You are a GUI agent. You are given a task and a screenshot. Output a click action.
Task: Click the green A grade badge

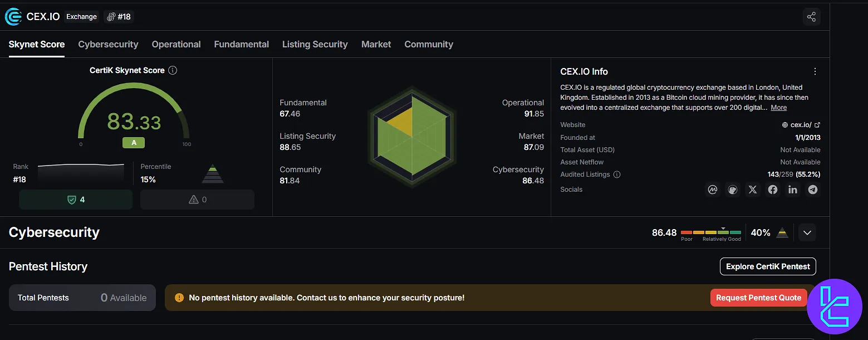pyautogui.click(x=134, y=143)
